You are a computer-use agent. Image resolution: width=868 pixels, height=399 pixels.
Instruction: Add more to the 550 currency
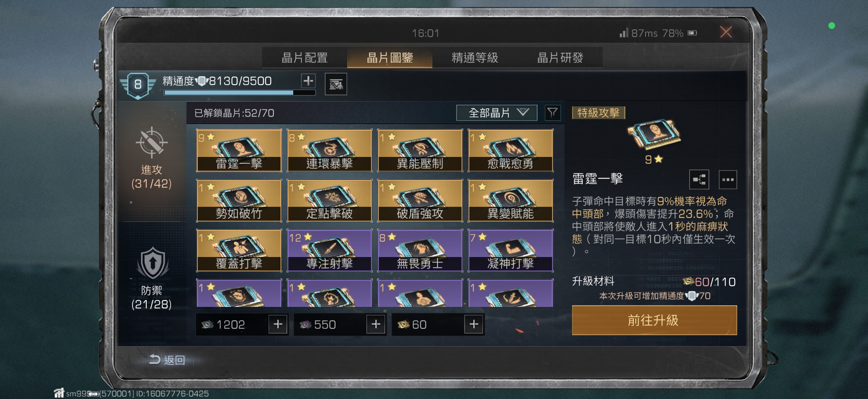(x=376, y=324)
